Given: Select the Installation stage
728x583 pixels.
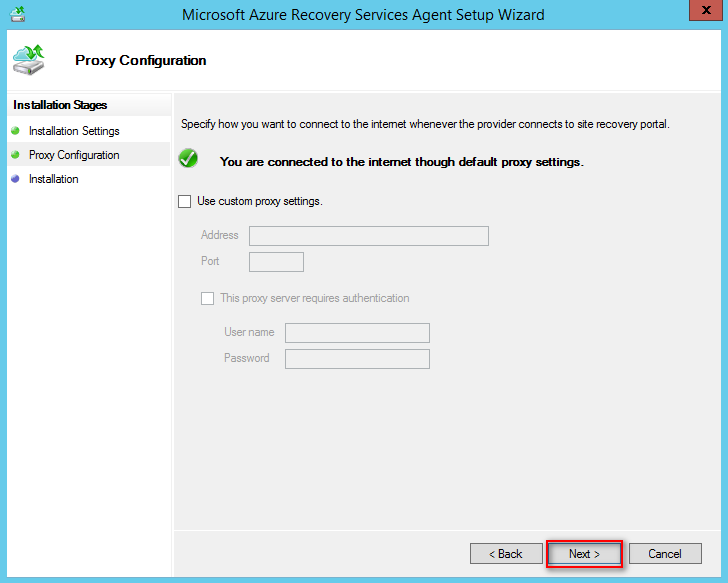Looking at the screenshot, I should pyautogui.click(x=53, y=179).
